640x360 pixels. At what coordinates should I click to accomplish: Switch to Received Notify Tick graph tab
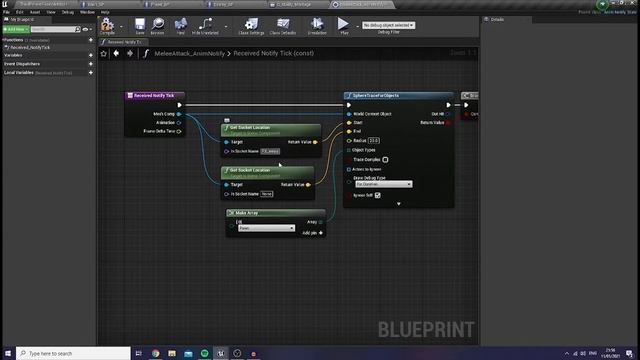(124, 42)
